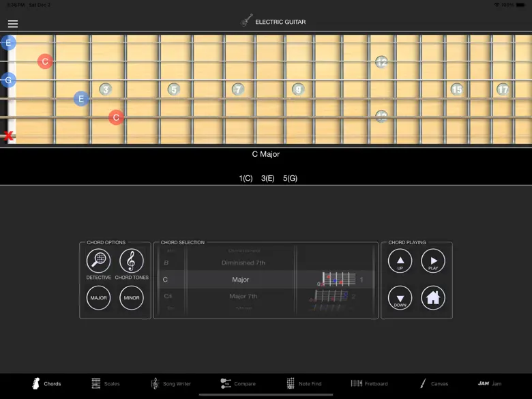The height and width of the screenshot is (399, 532).
Task: Tap the fret 17 marker
Action: pos(503,89)
